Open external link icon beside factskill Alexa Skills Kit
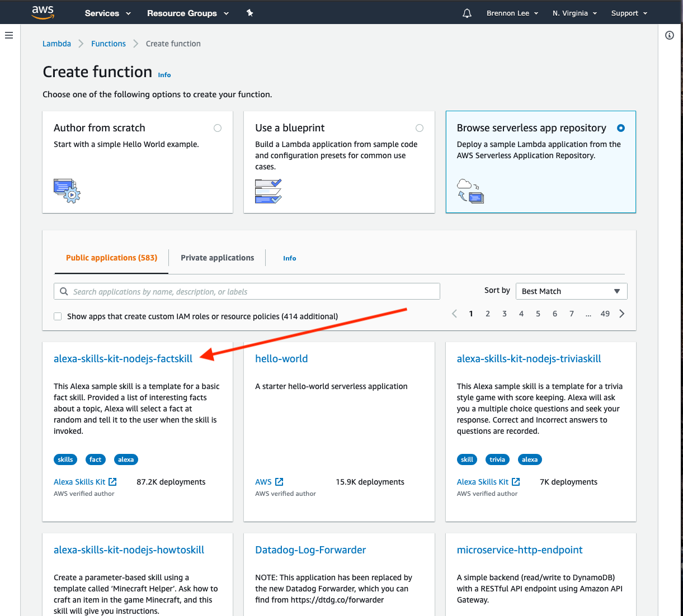 click(112, 482)
